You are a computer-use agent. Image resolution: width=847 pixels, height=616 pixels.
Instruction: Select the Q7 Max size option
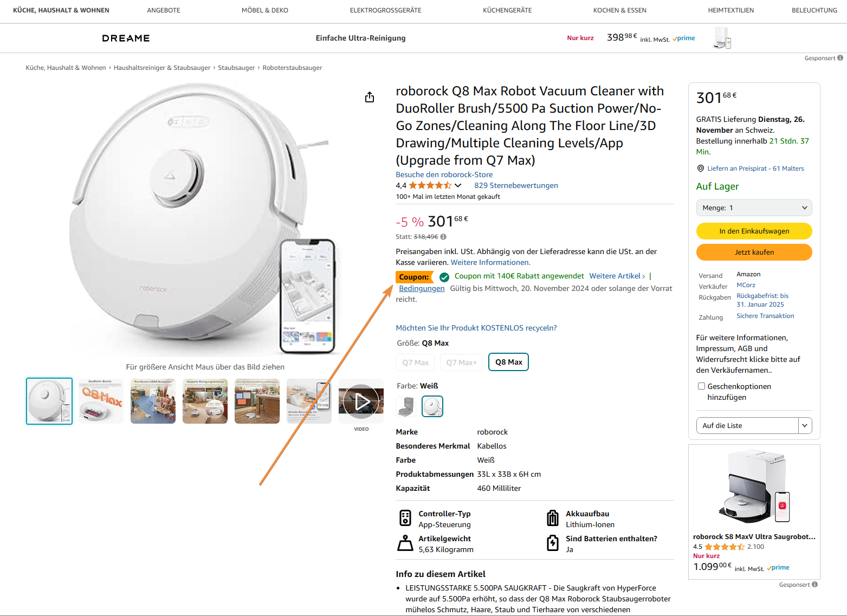416,362
